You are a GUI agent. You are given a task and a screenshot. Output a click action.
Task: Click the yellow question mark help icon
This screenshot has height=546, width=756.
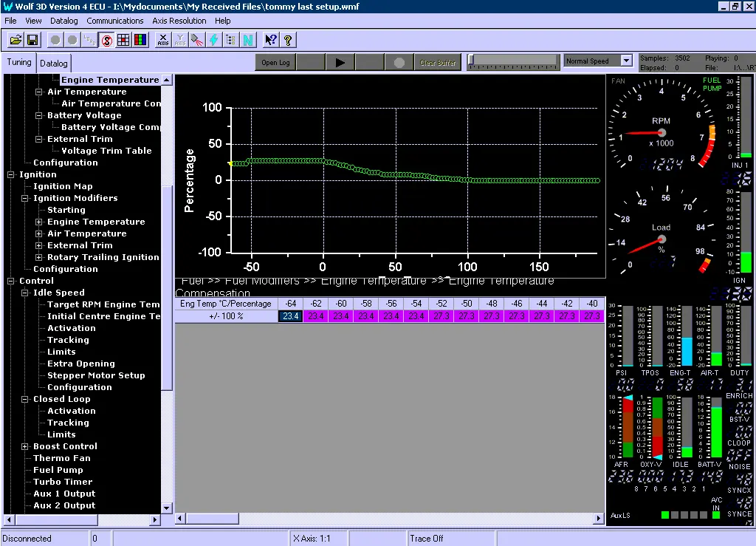coord(288,40)
